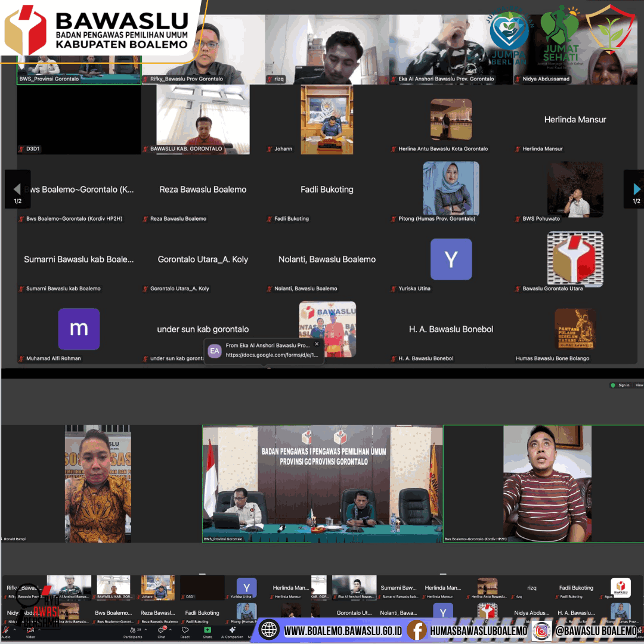Select Muhamad Alfi Rohman's purple m avatar
This screenshot has width=644, height=644.
(79, 329)
